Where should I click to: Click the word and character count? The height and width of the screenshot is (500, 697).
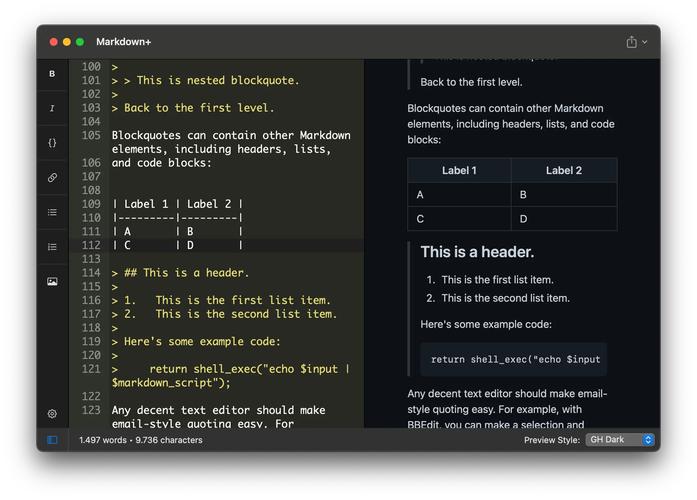pyautogui.click(x=140, y=440)
